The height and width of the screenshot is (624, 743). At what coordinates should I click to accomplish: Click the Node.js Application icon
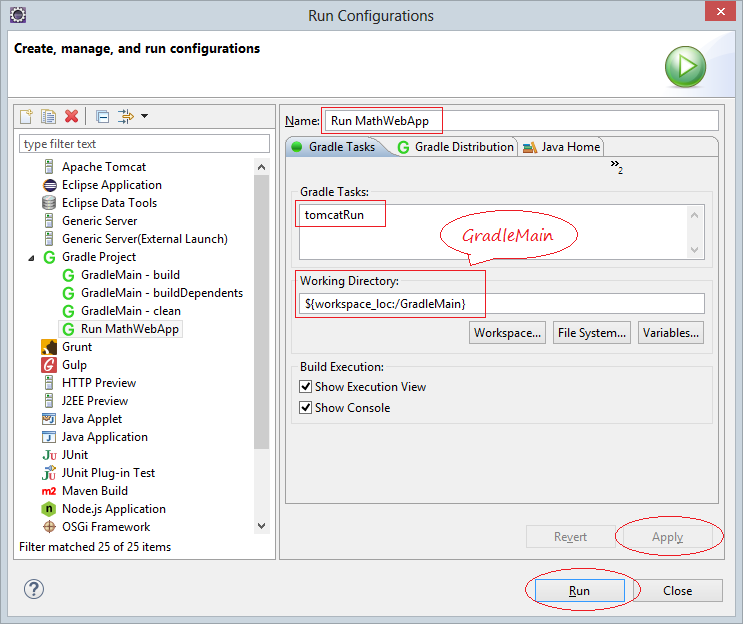point(49,509)
